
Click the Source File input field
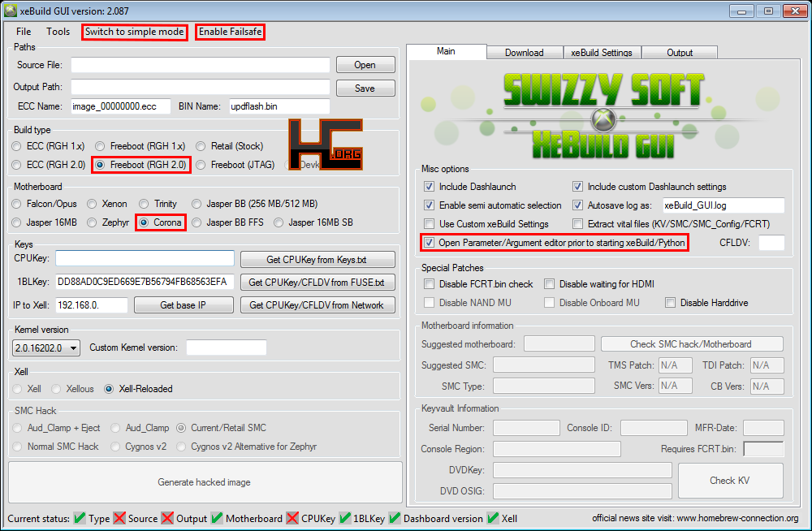201,65
